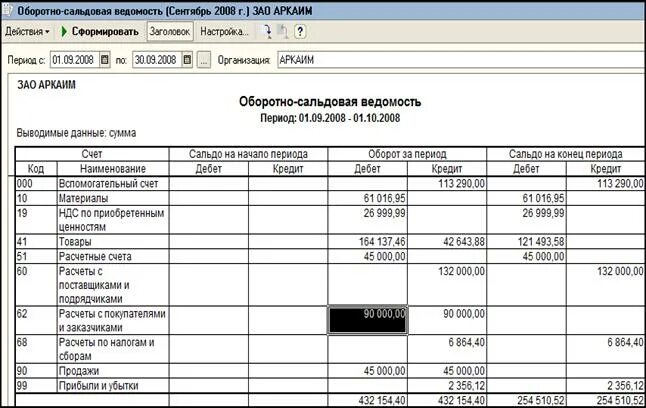Click total debit turnover 432 154,40
The height and width of the screenshot is (408, 646).
(x=367, y=400)
